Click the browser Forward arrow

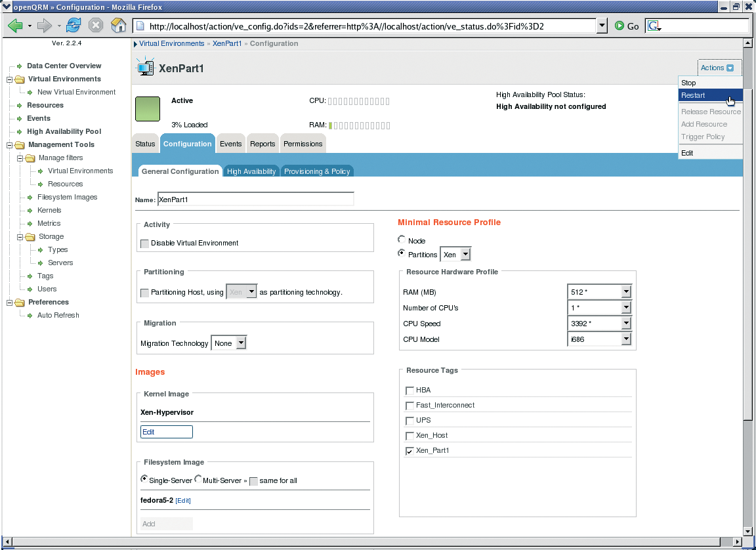click(x=45, y=25)
